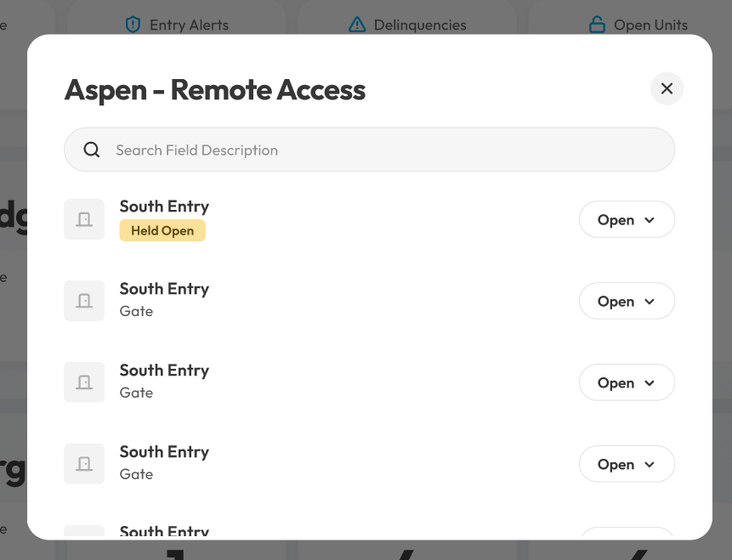Click the door icon for the first South Entry Gate
Screen dimensions: 732x560
[x=83, y=301]
